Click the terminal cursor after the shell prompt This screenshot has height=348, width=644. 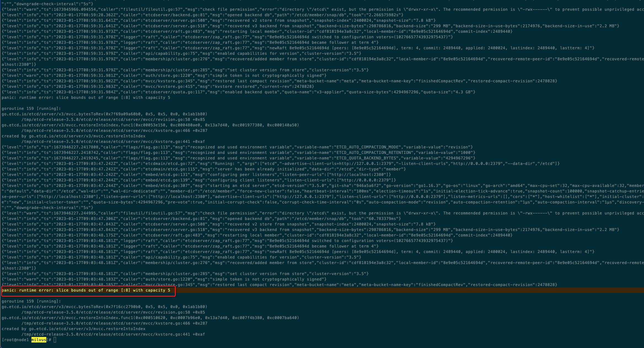(54, 340)
